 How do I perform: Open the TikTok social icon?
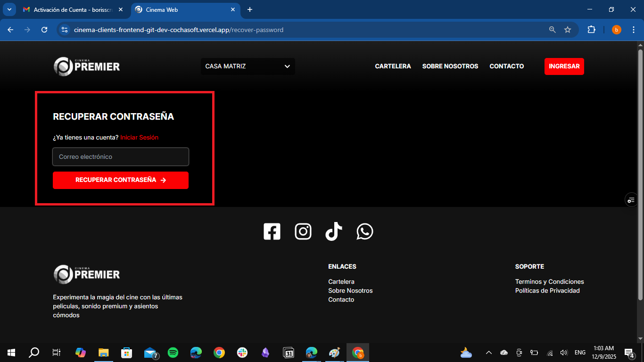coord(334,231)
